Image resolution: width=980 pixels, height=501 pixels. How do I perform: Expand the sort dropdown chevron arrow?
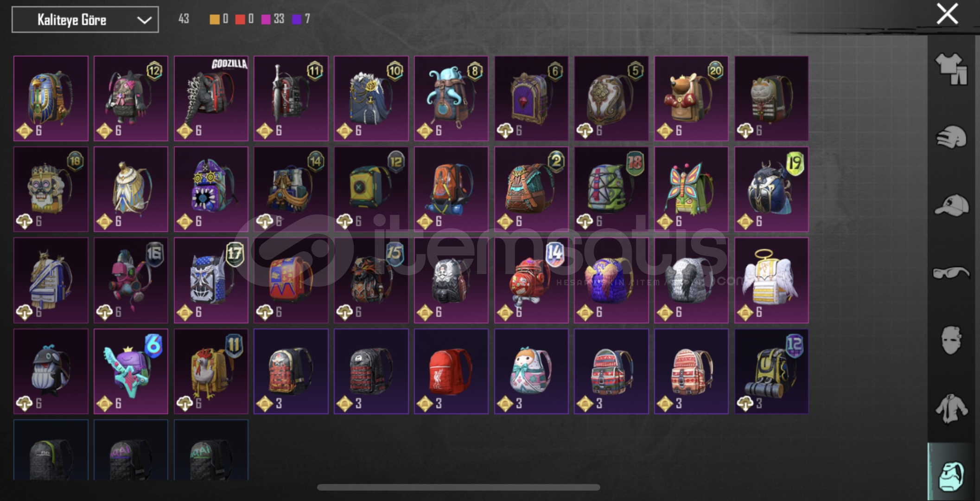click(x=144, y=20)
